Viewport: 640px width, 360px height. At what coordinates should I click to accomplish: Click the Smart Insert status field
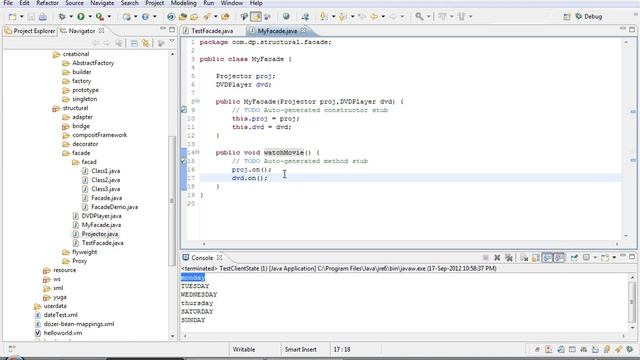(300, 349)
